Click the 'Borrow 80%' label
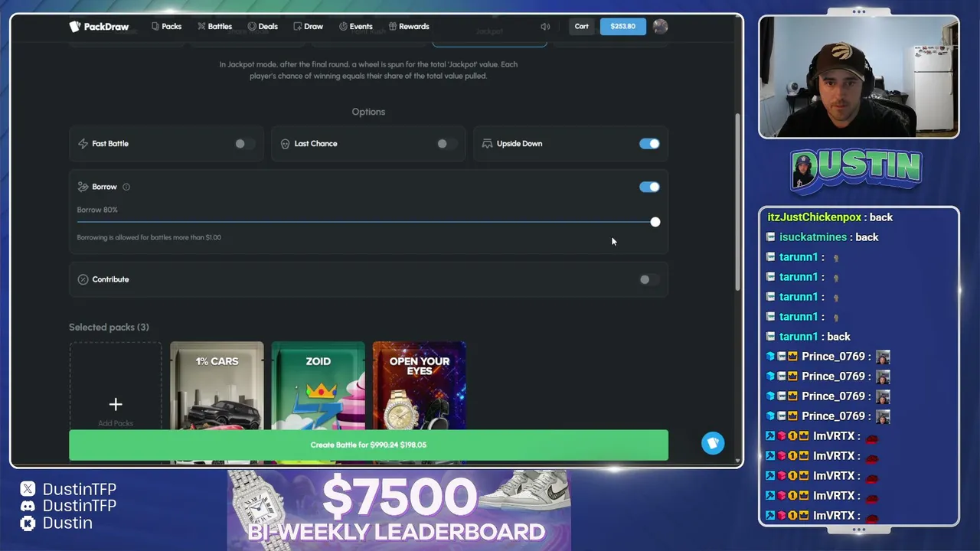This screenshot has height=551, width=980. click(x=97, y=210)
